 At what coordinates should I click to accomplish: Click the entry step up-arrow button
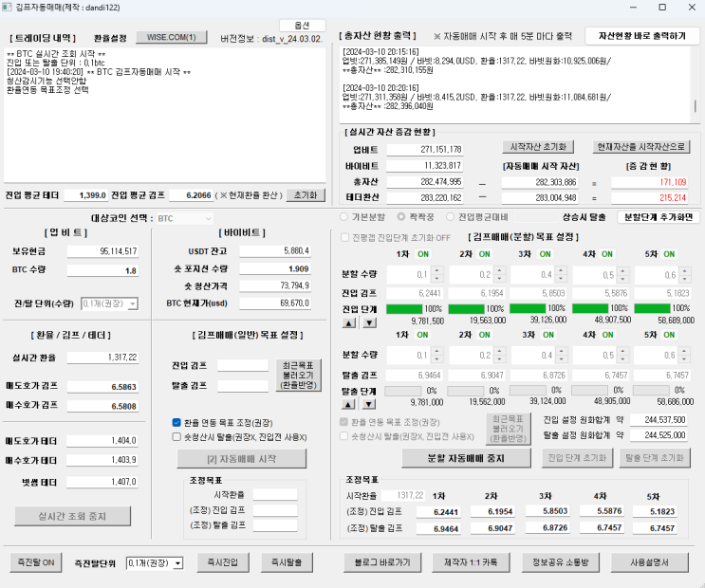[349, 322]
